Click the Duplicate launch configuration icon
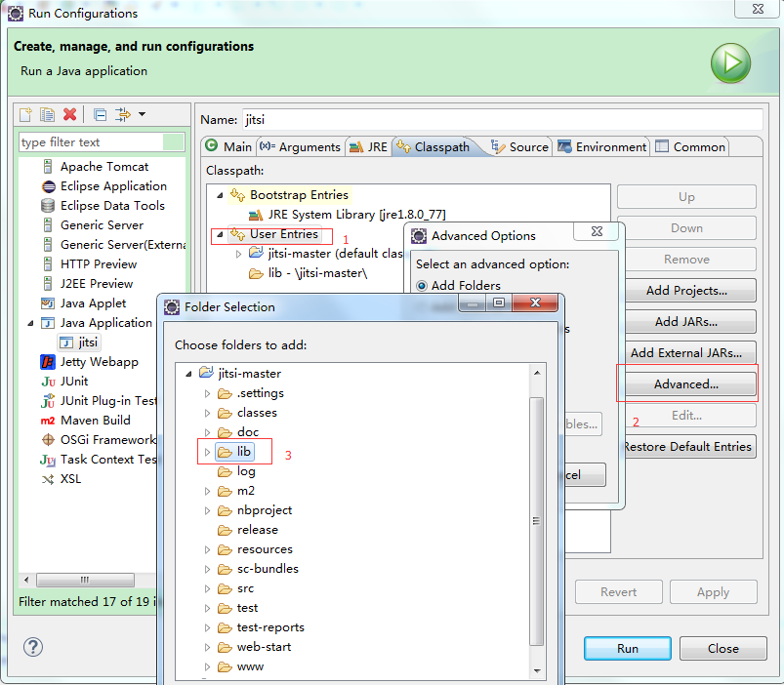This screenshot has width=784, height=685. pos(48,114)
